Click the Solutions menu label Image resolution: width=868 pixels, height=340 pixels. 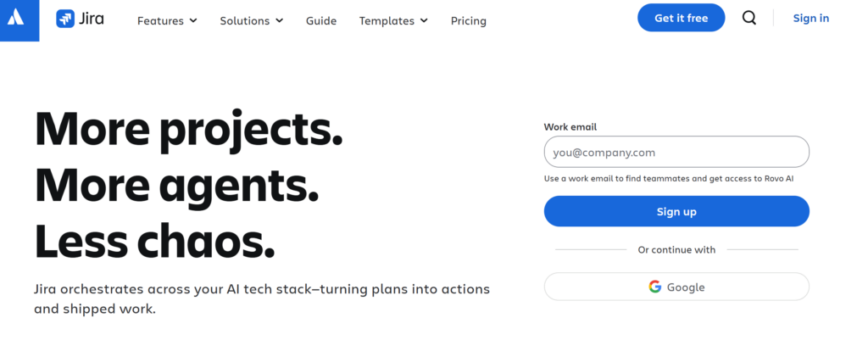tap(245, 21)
